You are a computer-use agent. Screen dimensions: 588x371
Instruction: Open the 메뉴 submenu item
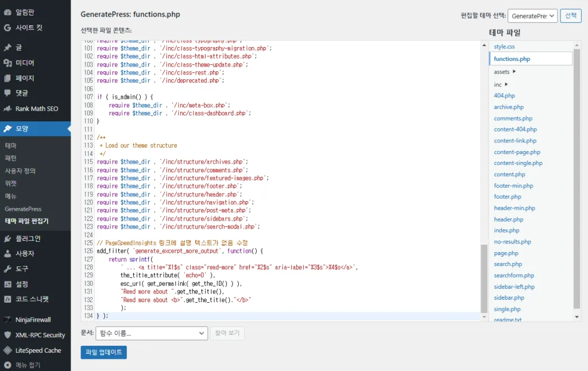(x=10, y=196)
